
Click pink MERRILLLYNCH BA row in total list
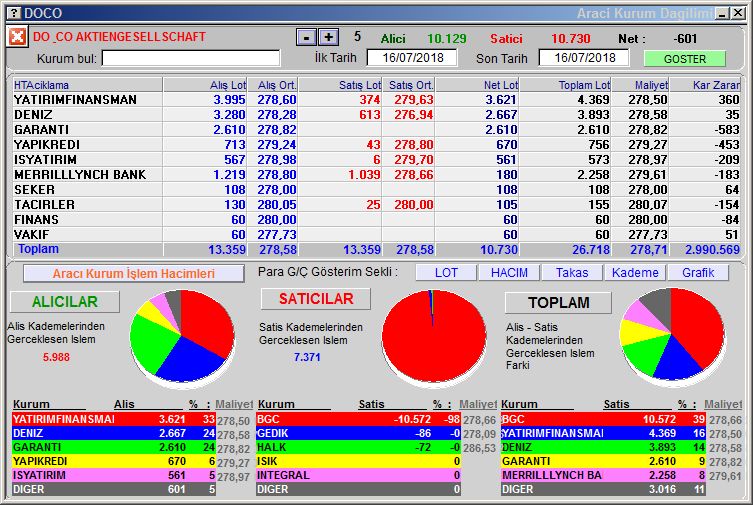point(603,475)
